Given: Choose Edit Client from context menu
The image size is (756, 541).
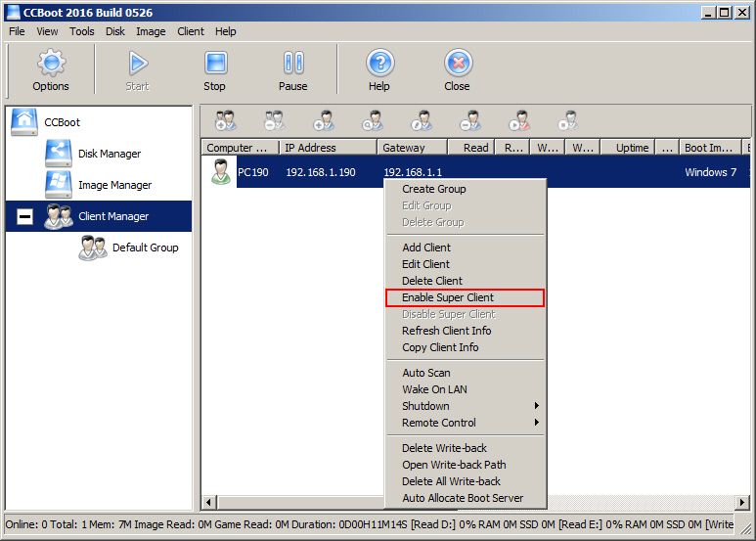Looking at the screenshot, I should [x=466, y=264].
